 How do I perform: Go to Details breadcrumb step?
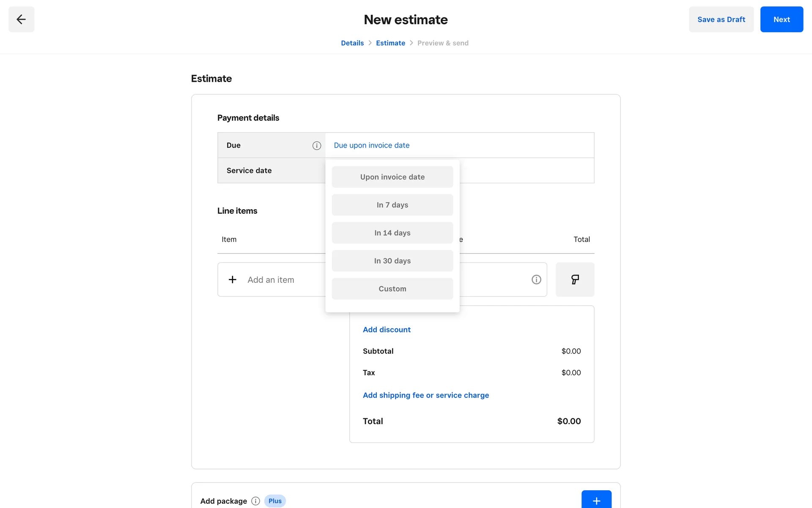tap(352, 43)
